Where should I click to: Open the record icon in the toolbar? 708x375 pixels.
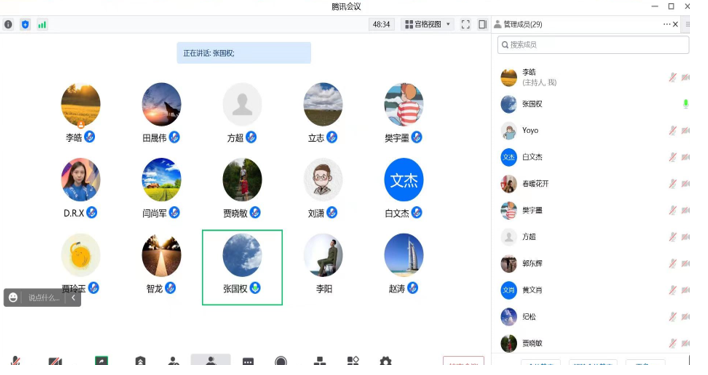[x=281, y=361]
